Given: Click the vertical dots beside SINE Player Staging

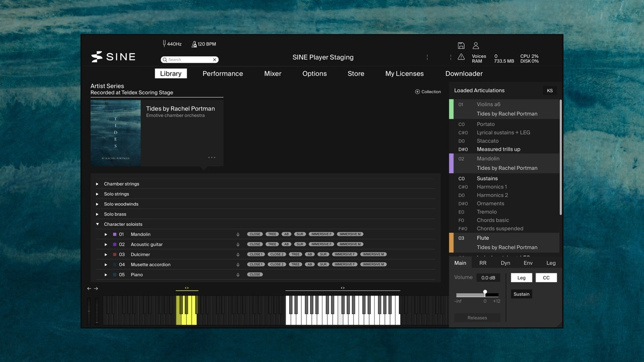Looking at the screenshot, I should pyautogui.click(x=427, y=57).
